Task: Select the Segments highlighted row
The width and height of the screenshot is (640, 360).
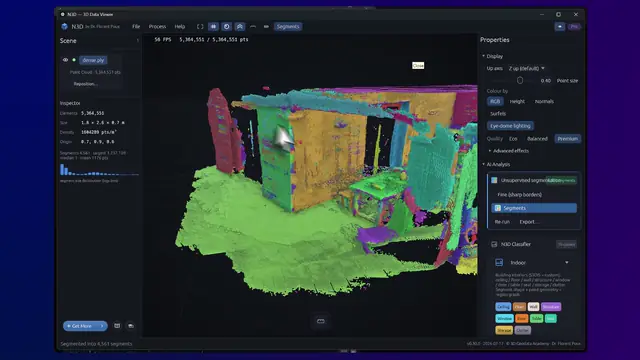Action: pyautogui.click(x=534, y=208)
